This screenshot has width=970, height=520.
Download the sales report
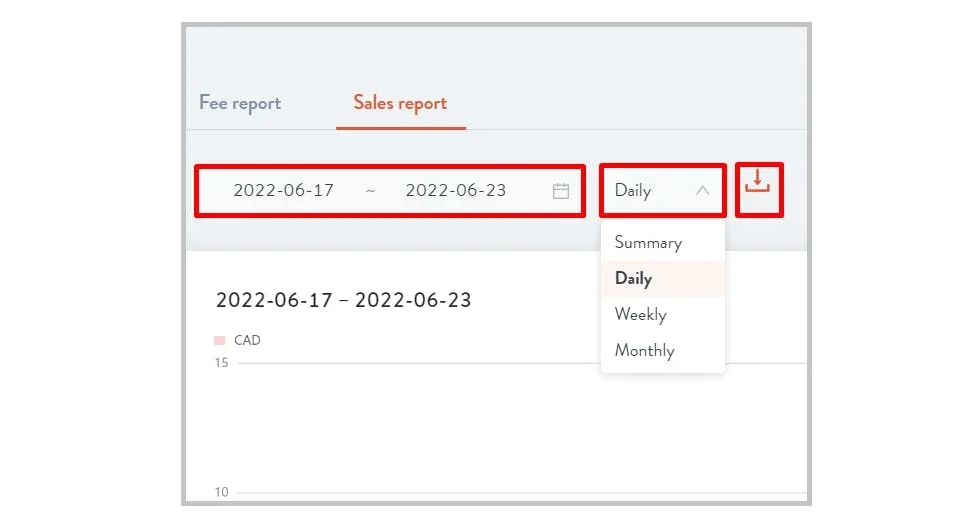click(757, 181)
